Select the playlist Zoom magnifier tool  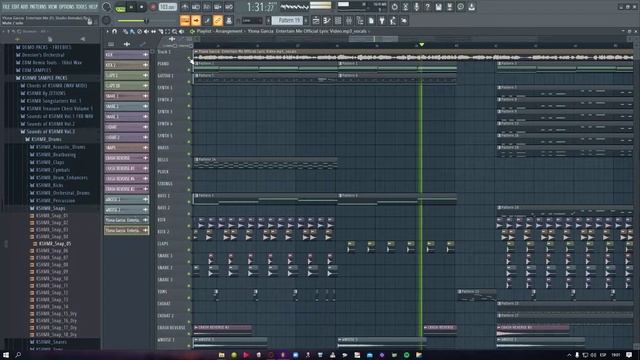pos(174,31)
